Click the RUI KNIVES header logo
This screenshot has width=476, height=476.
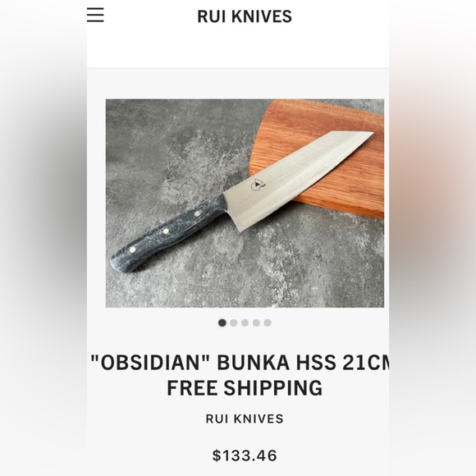[245, 16]
